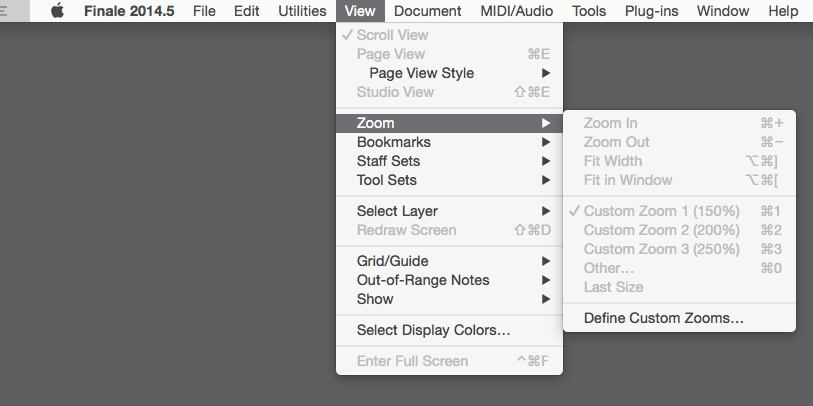Expand Out-of-Range Notes submenu
This screenshot has width=813, height=406.
(423, 280)
